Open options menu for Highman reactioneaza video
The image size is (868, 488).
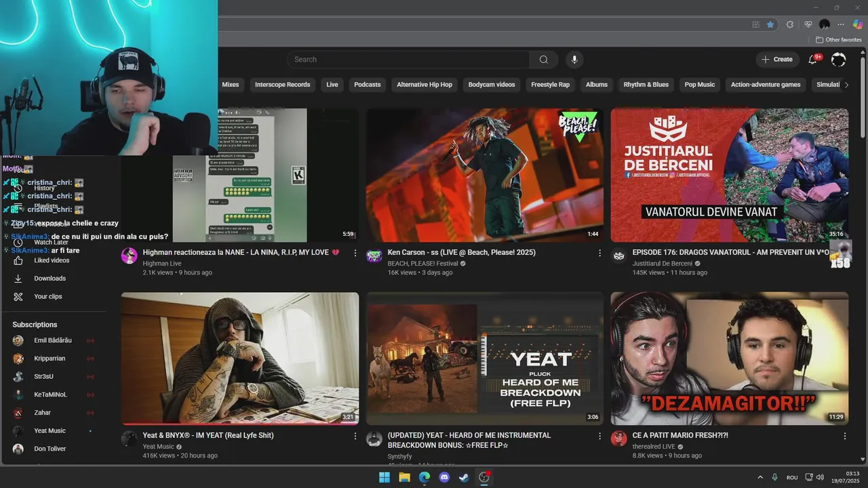click(x=355, y=253)
